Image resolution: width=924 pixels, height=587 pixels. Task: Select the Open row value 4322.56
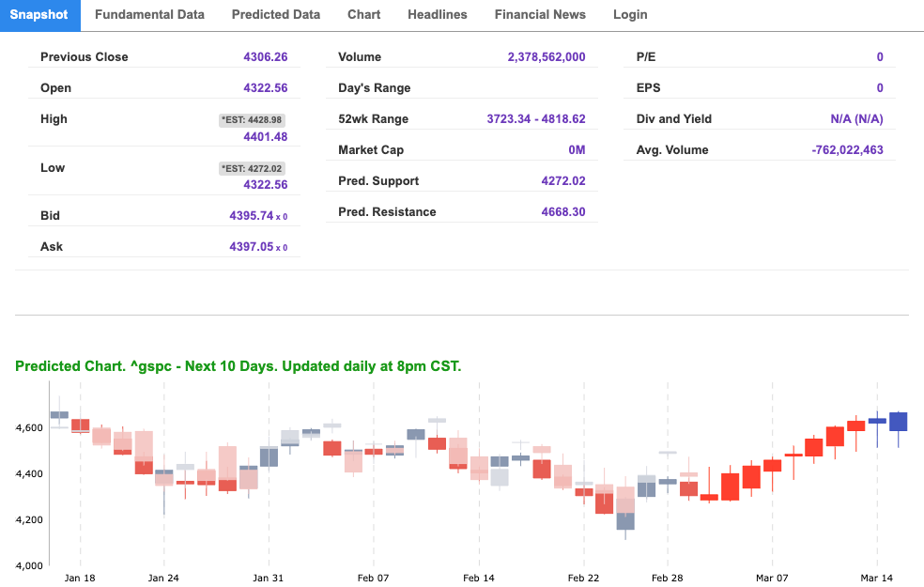(x=266, y=87)
